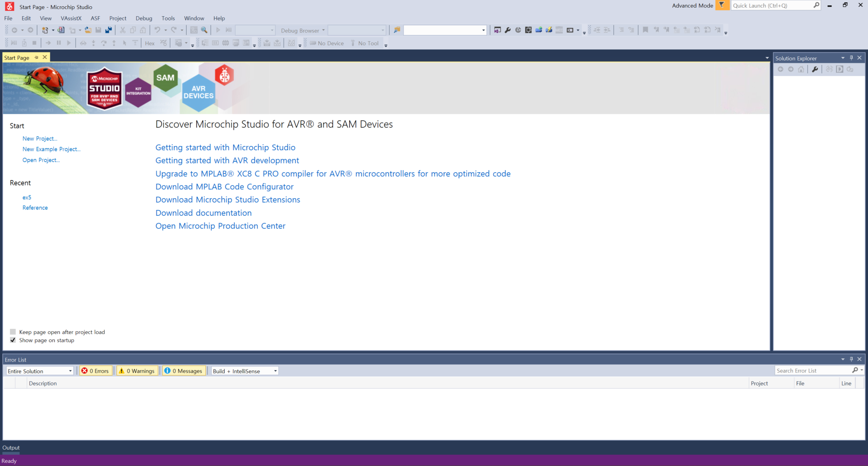Image resolution: width=868 pixels, height=466 pixels.
Task: Close the Start Page tab
Action: pos(45,57)
